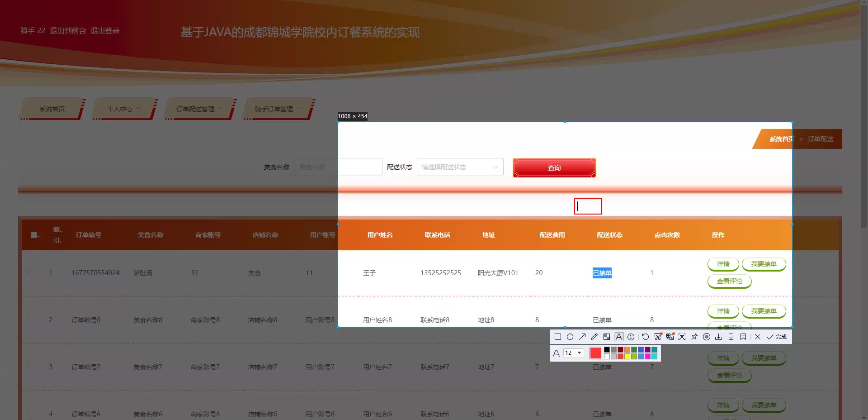Select the mosaic blur tool

(607, 337)
